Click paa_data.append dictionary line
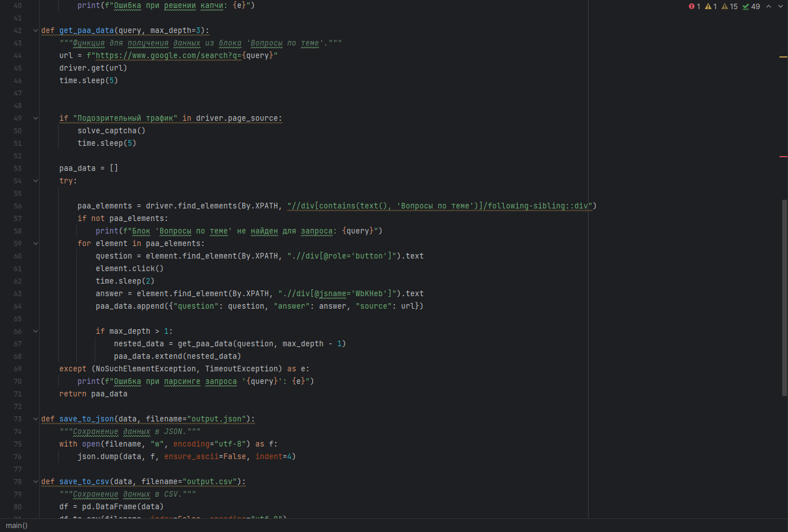The height and width of the screenshot is (532, 788). (260, 306)
